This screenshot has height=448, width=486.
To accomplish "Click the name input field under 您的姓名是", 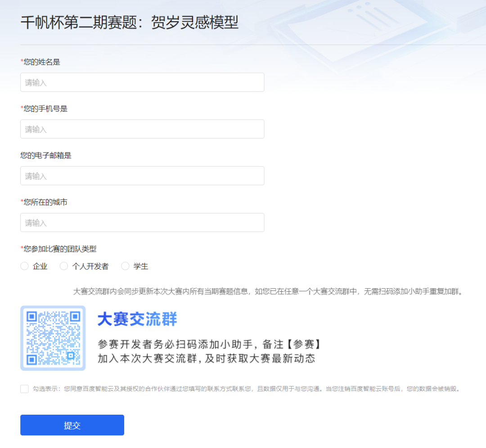I will (142, 82).
